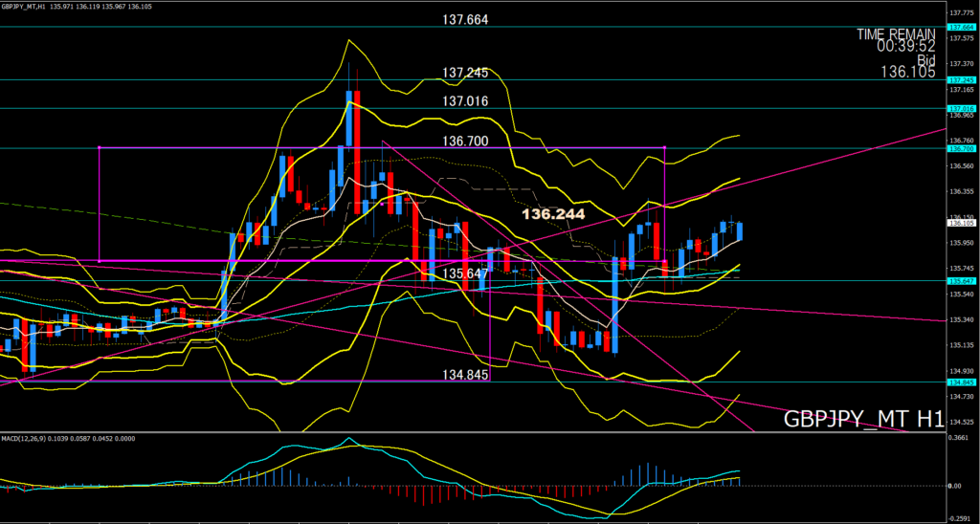Click 137.165 on the price axis
Image resolution: width=980 pixels, height=524 pixels.
click(x=960, y=90)
